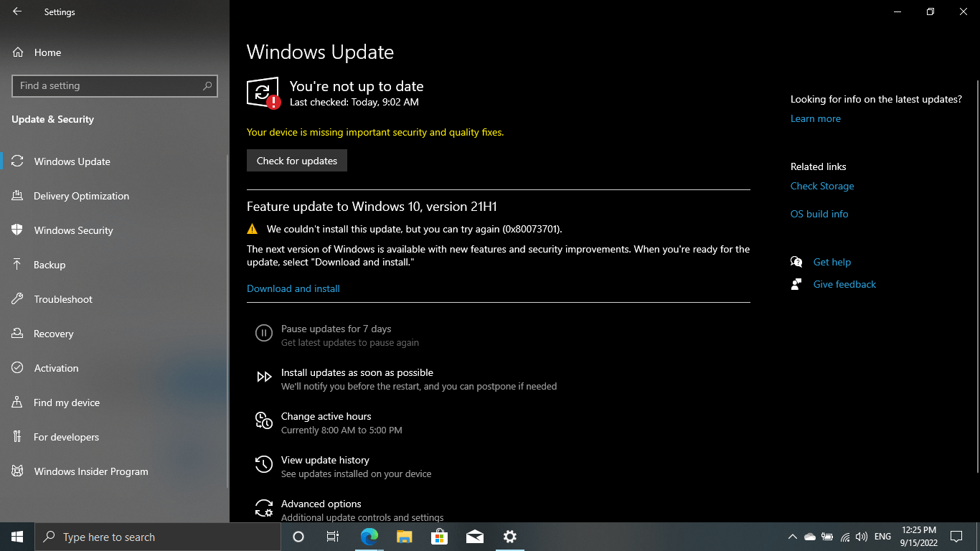Open Check Storage link
The height and width of the screenshot is (551, 980).
coord(822,186)
